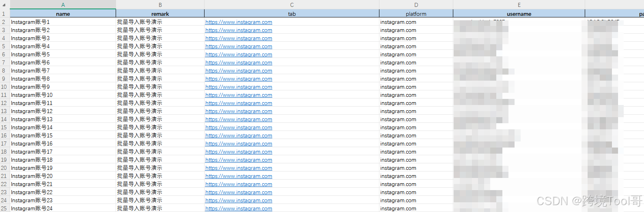Click cell 'Instagram账号16'
This screenshot has width=644, height=212.
point(63,143)
